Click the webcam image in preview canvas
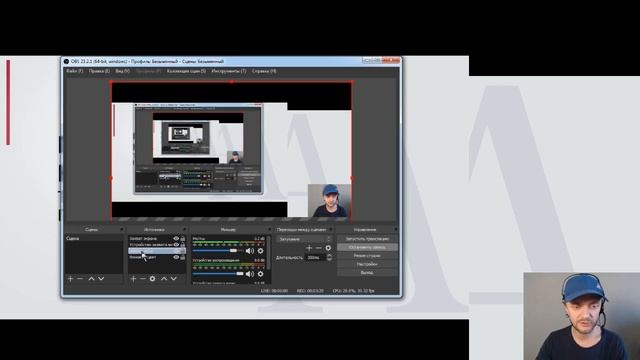The height and width of the screenshot is (360, 640). (x=329, y=200)
